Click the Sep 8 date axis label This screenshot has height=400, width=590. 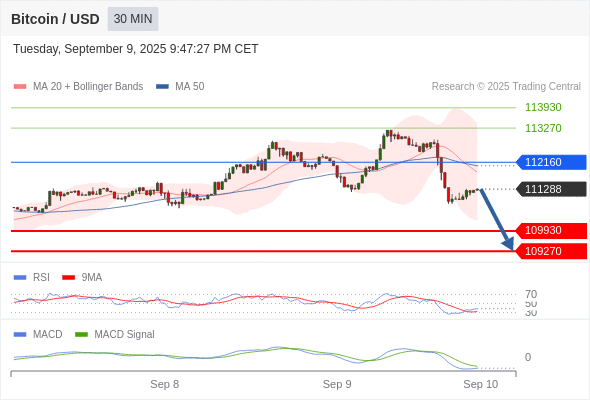[x=164, y=384]
